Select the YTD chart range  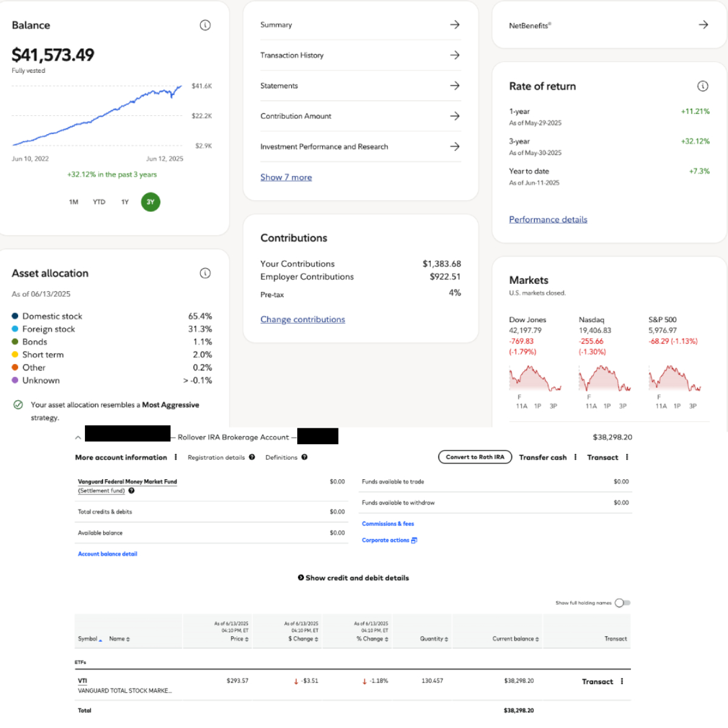click(99, 202)
